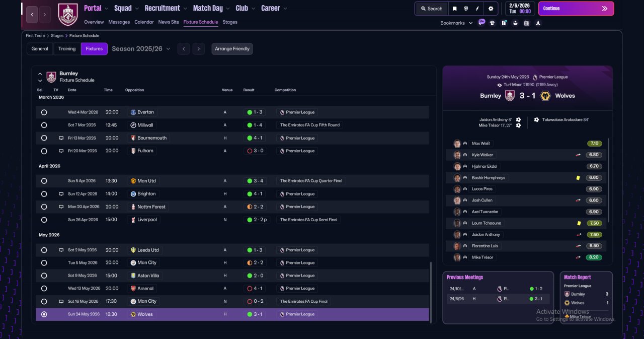Image resolution: width=644 pixels, height=339 pixels.
Task: Click Arrange Friendly button
Action: click(x=232, y=49)
